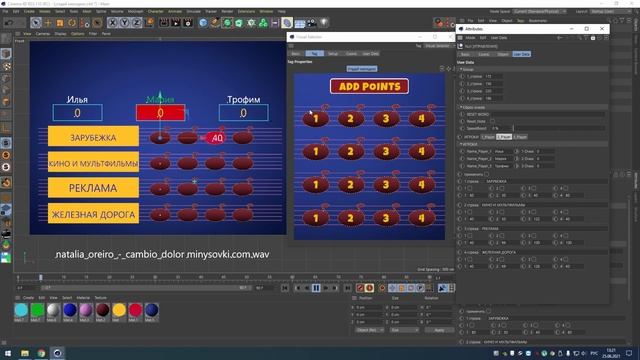
Task: Collapse the ИГРОКИ group in Attributes
Action: click(x=461, y=144)
